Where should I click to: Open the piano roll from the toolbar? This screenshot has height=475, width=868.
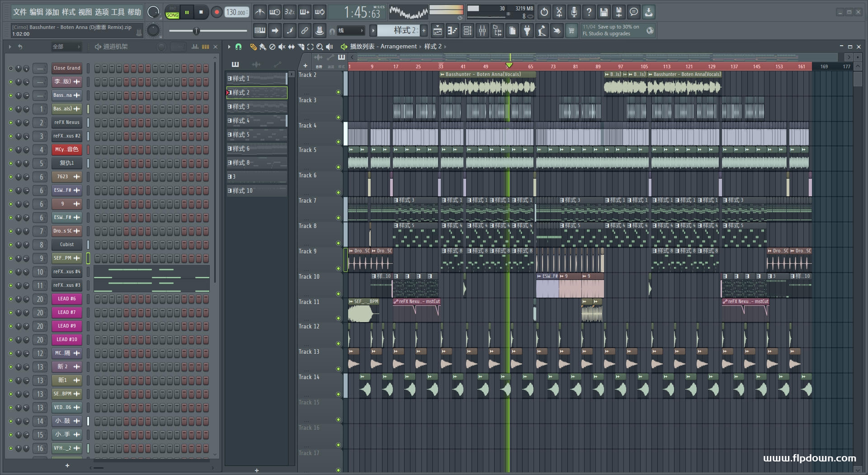pyautogui.click(x=453, y=31)
